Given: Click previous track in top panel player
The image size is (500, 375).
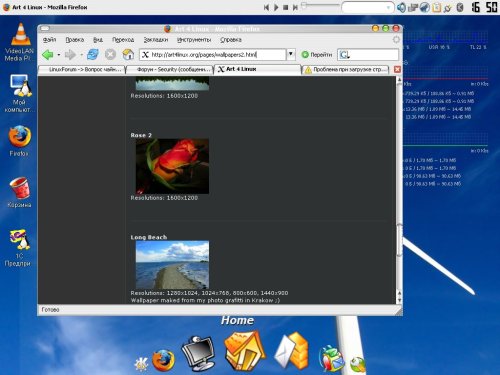Looking at the screenshot, I should pos(266,7).
